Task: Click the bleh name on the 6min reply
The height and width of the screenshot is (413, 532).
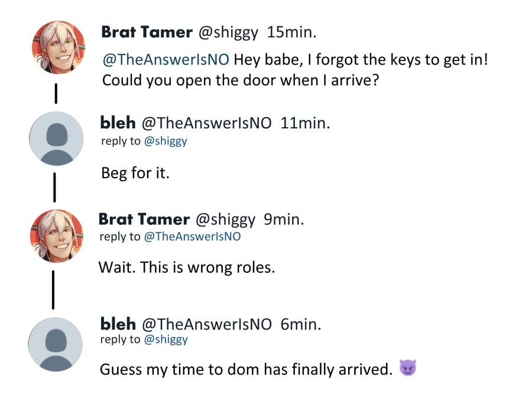Action: coord(118,324)
